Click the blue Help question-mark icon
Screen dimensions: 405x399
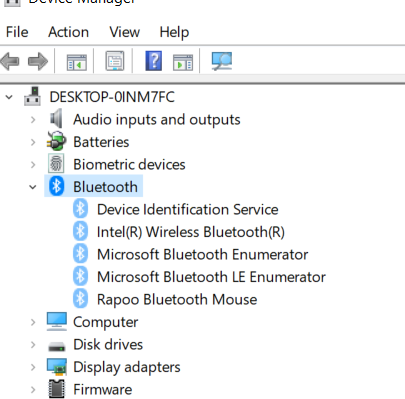pyautogui.click(x=154, y=61)
